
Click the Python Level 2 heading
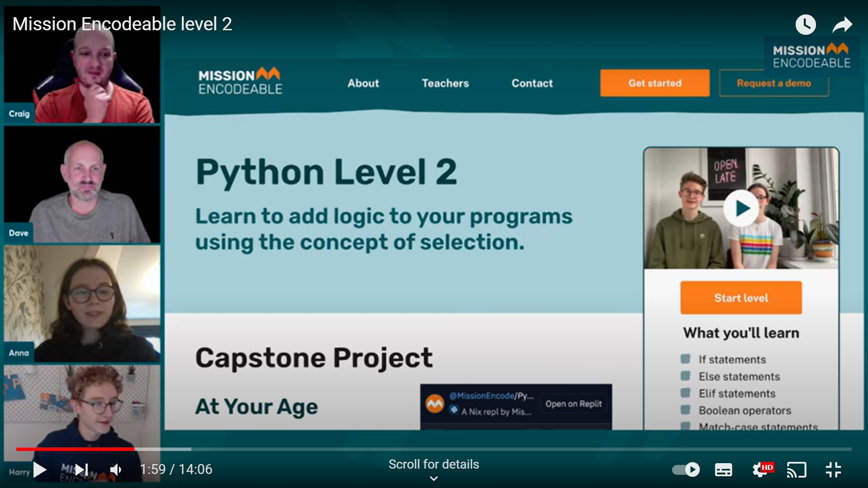point(326,172)
